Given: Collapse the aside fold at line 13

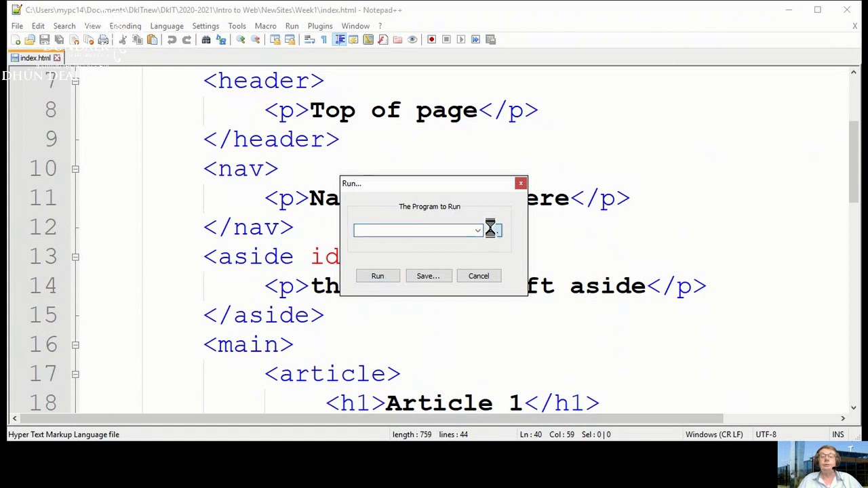Looking at the screenshot, I should coord(75,257).
